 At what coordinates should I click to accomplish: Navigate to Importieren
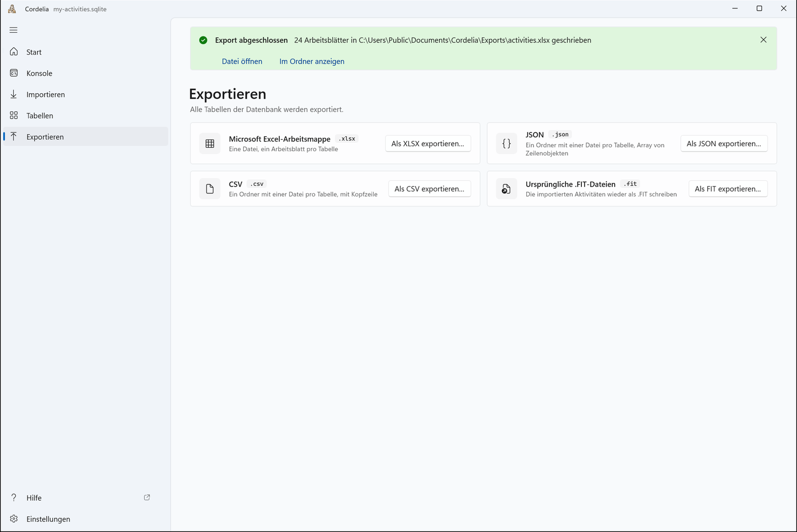point(85,94)
